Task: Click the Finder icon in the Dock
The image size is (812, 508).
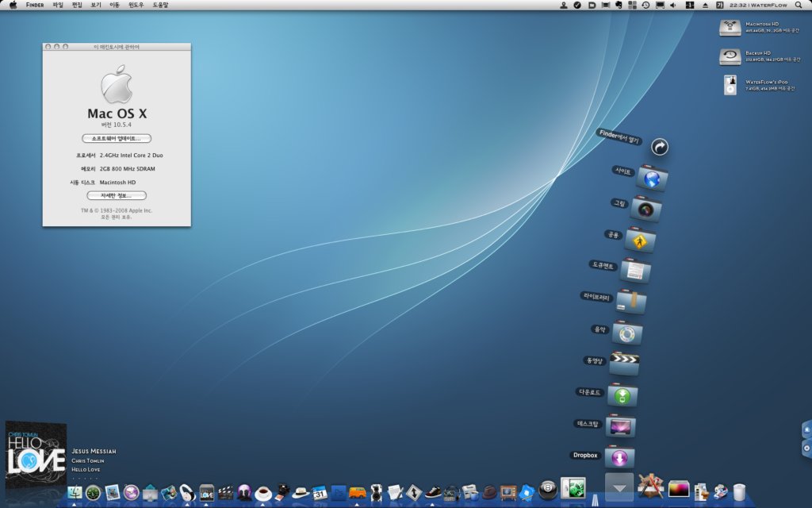Action: point(75,492)
